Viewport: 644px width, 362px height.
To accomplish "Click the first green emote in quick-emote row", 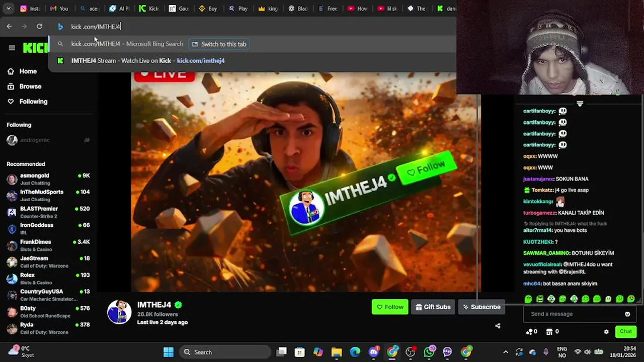I will coord(528,299).
